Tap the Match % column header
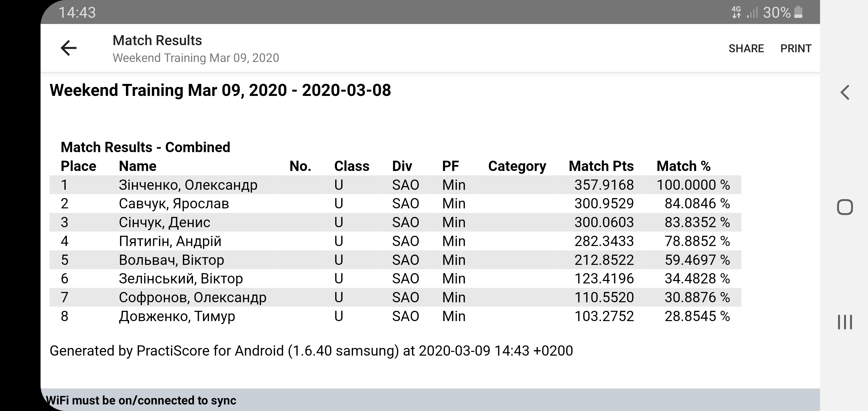The image size is (868, 411). pos(683,166)
